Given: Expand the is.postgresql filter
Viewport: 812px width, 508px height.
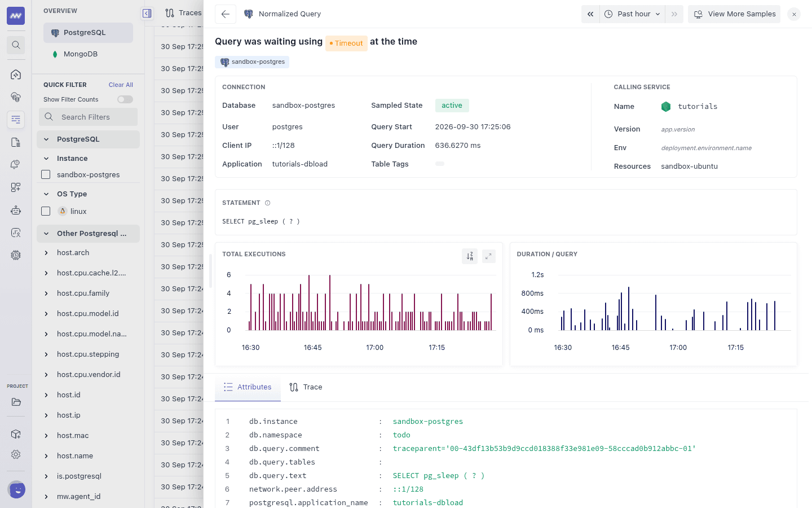Looking at the screenshot, I should pos(46,476).
